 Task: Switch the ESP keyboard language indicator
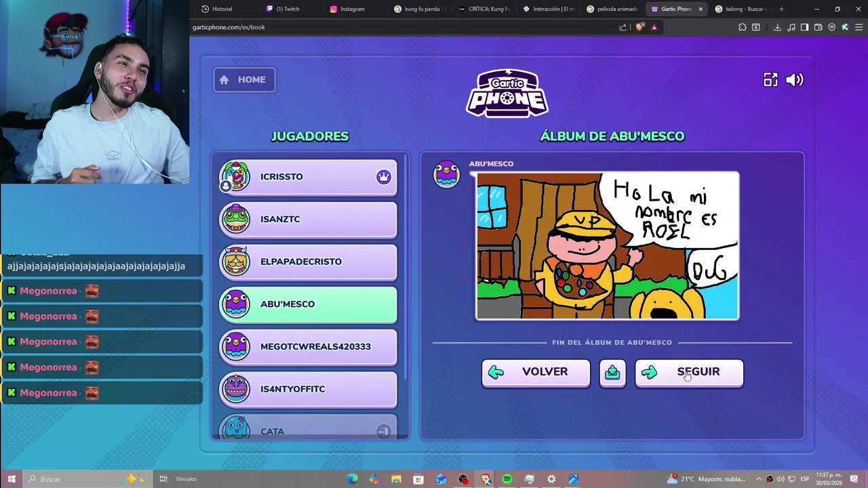point(804,479)
